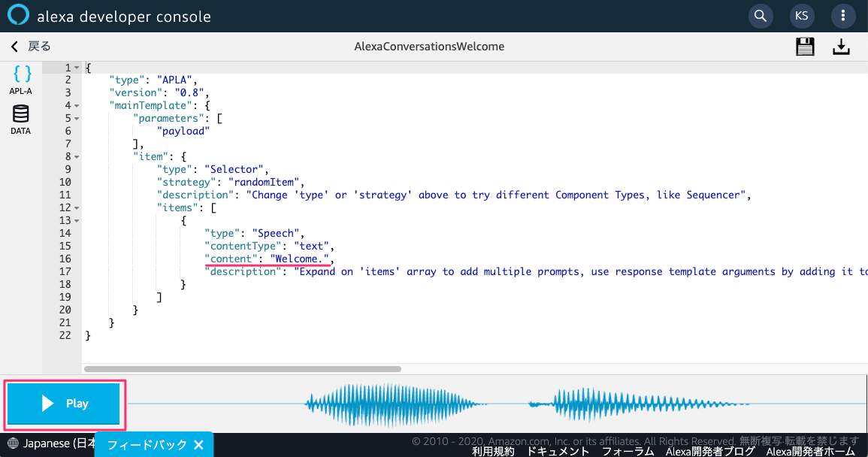Click the AlexaConversationsWelcome document title

point(429,47)
